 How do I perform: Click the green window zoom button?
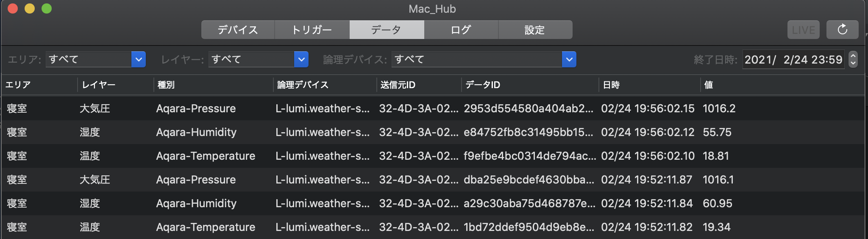coord(47,8)
